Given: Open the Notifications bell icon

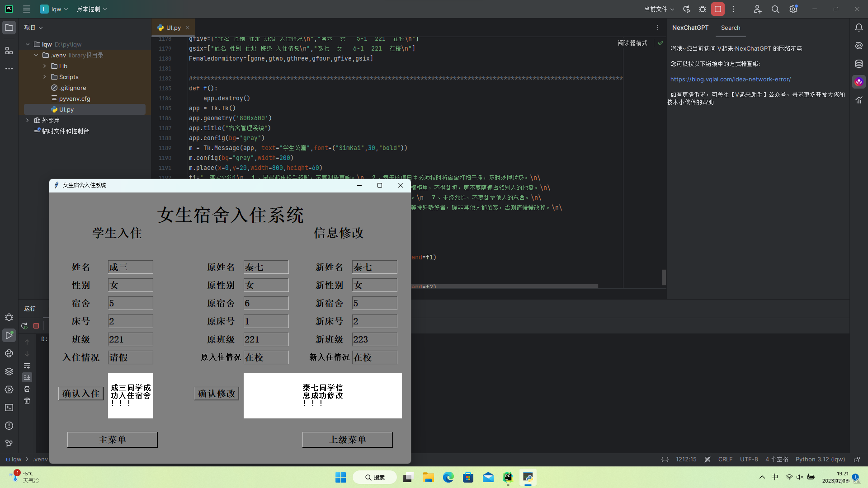Looking at the screenshot, I should pyautogui.click(x=859, y=28).
